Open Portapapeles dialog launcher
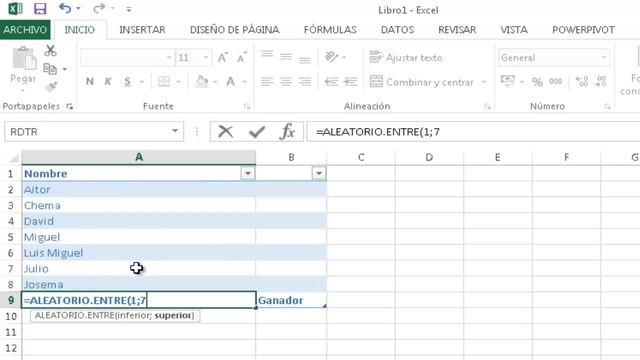 (70, 107)
